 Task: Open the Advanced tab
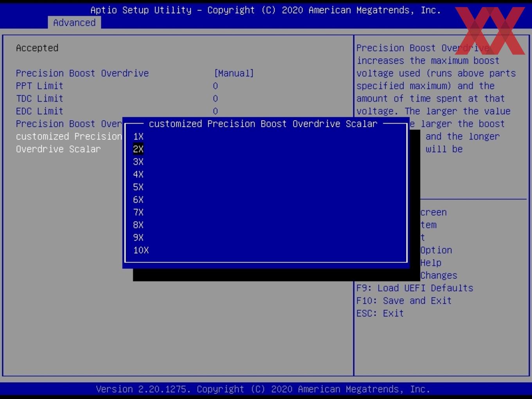[74, 23]
